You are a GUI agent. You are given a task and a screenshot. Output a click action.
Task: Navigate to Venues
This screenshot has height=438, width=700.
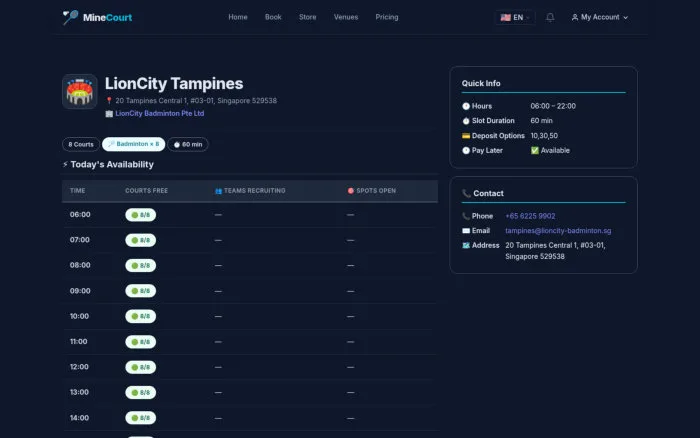pos(346,17)
